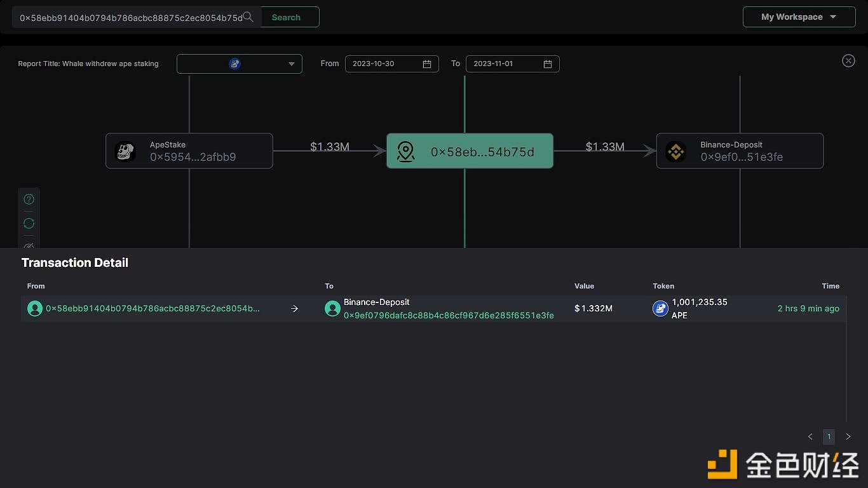This screenshot has width=868, height=488.
Task: Click the magnifier icon in search field
Action: [x=248, y=17]
